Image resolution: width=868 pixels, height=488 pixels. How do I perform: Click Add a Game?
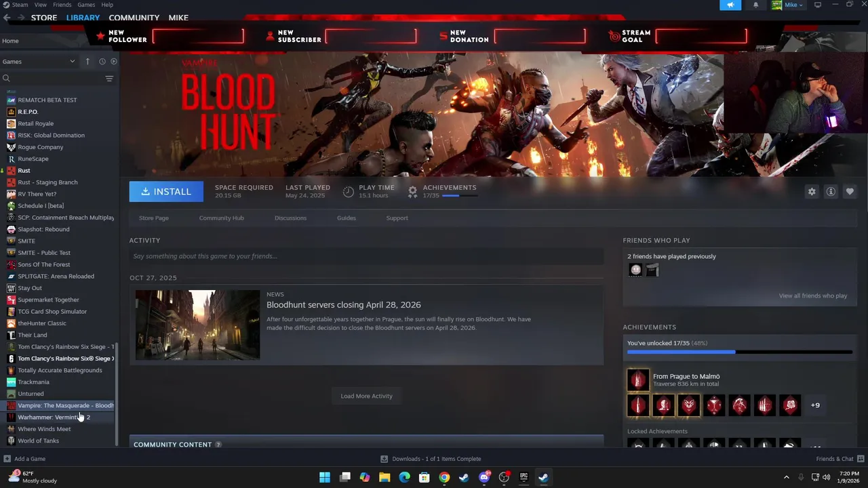point(24,459)
